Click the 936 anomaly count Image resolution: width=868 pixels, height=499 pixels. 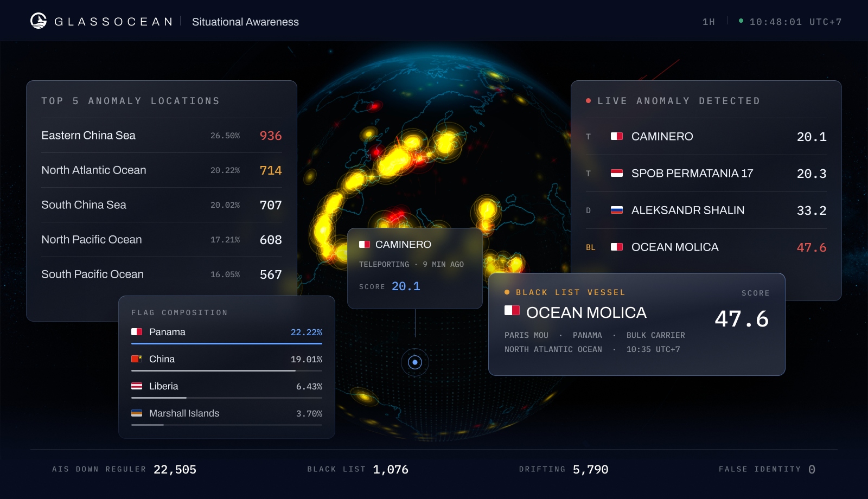[271, 136]
